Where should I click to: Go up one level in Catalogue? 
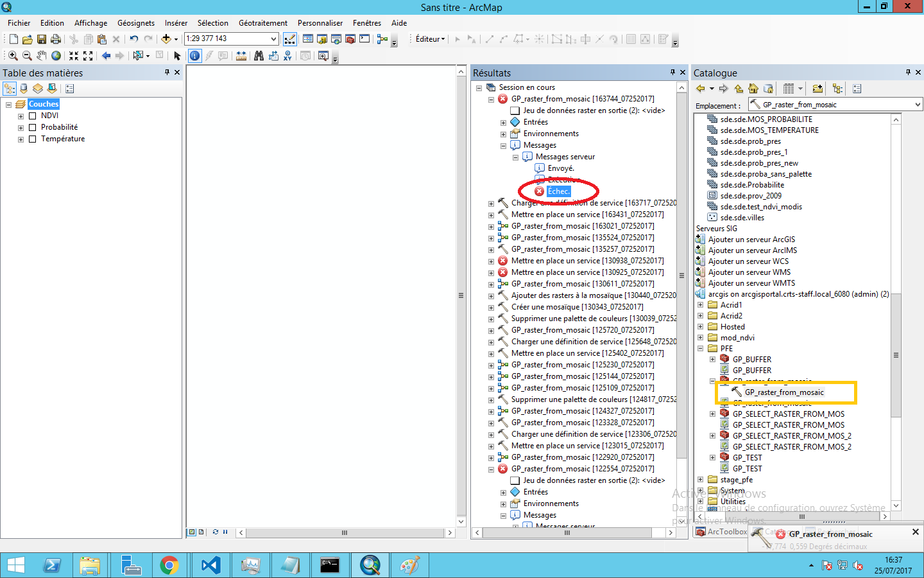point(739,89)
